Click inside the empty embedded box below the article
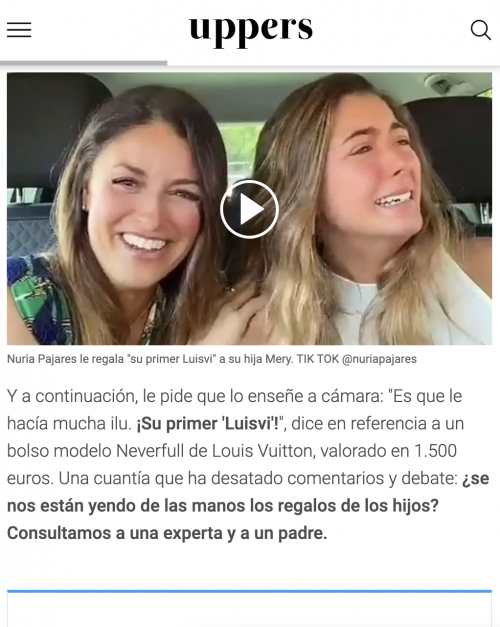 click(249, 610)
